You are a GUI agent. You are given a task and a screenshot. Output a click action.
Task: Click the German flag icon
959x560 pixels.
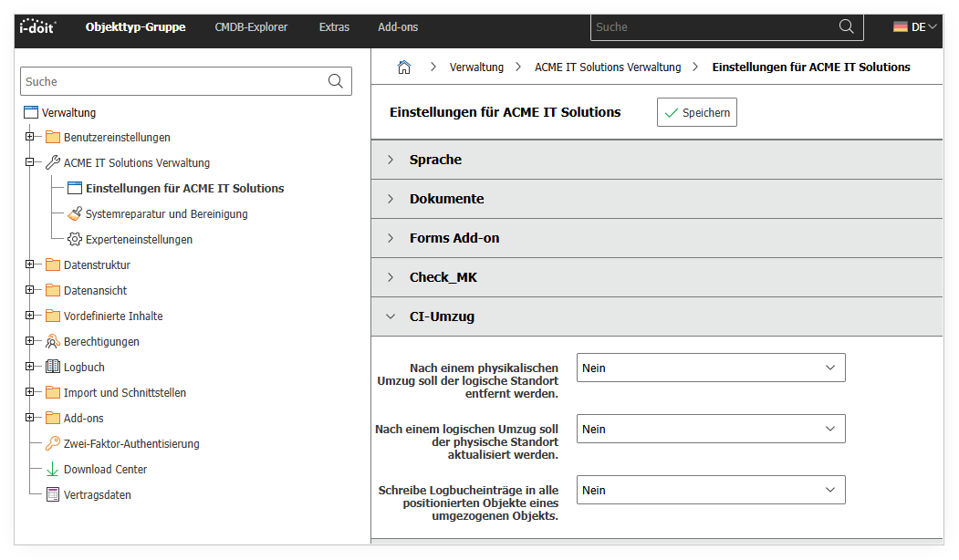pyautogui.click(x=901, y=26)
